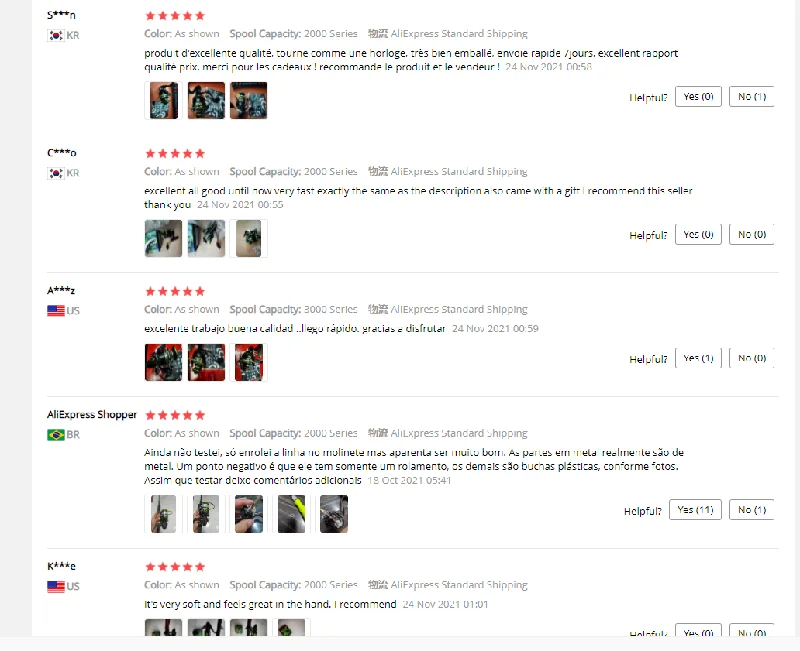Click the five-star rating on A***z's review
This screenshot has width=800, height=651.
click(x=175, y=291)
